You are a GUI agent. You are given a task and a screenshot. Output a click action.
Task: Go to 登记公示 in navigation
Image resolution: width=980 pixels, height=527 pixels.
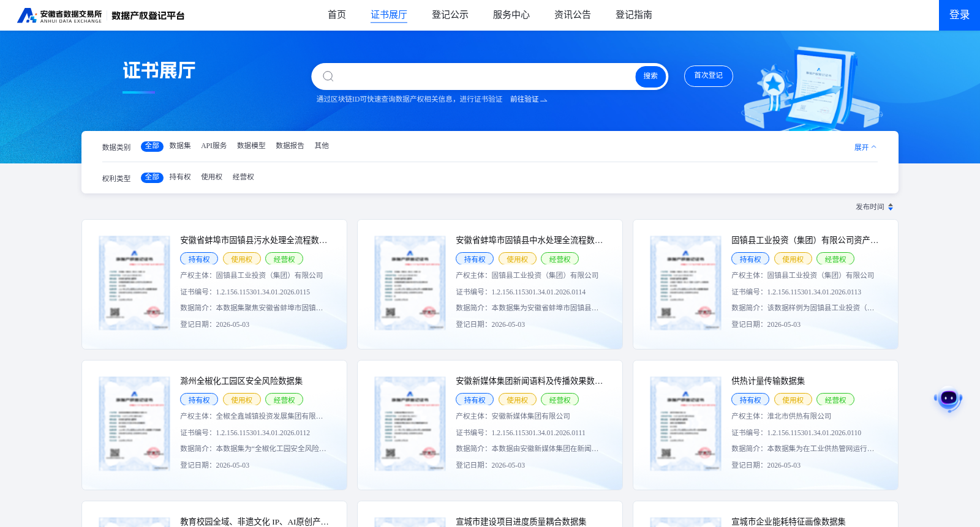(450, 15)
